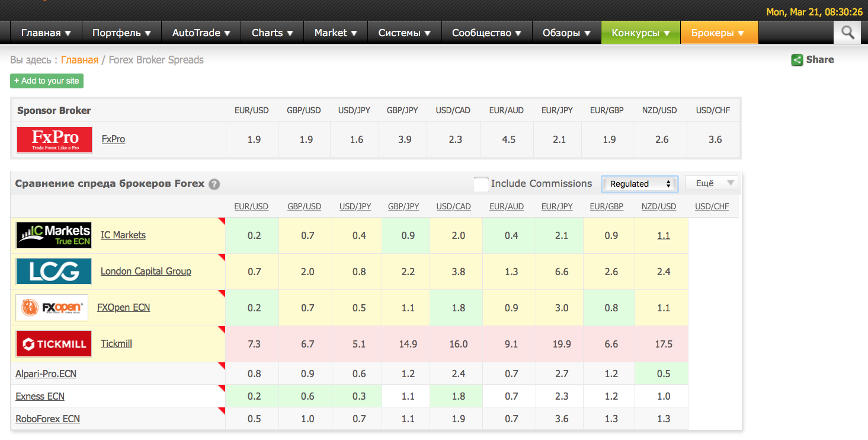Open the green Конкурсы menu
This screenshot has height=440, width=868.
tap(641, 33)
